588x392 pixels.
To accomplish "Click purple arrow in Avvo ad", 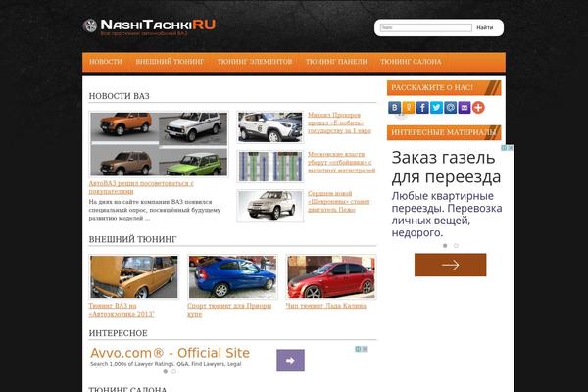I will click(290, 360).
